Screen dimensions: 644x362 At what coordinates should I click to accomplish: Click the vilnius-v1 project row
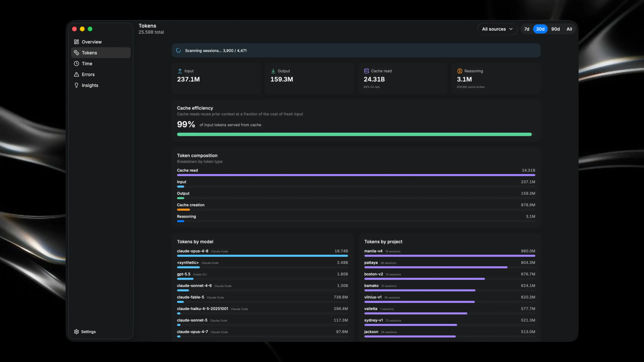(450, 299)
